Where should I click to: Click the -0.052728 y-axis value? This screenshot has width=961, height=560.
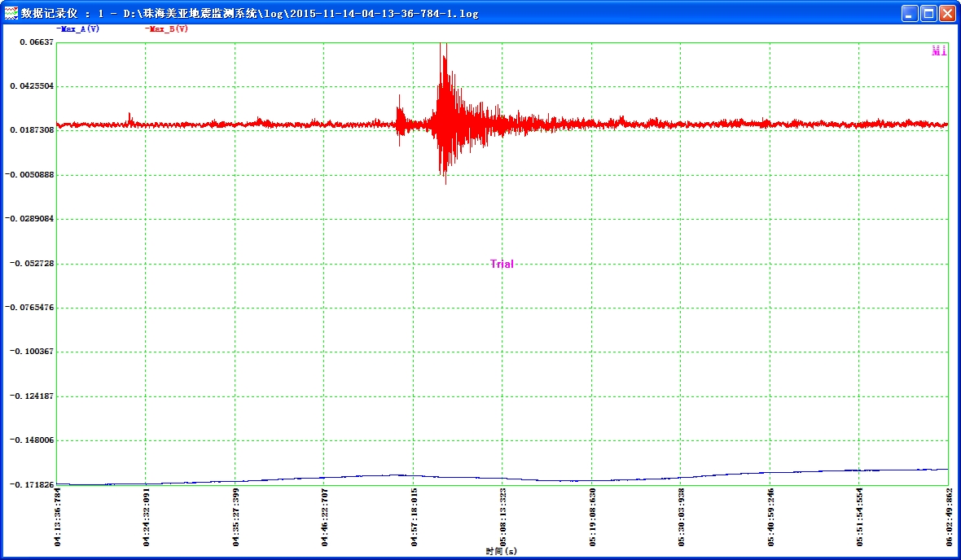32,264
